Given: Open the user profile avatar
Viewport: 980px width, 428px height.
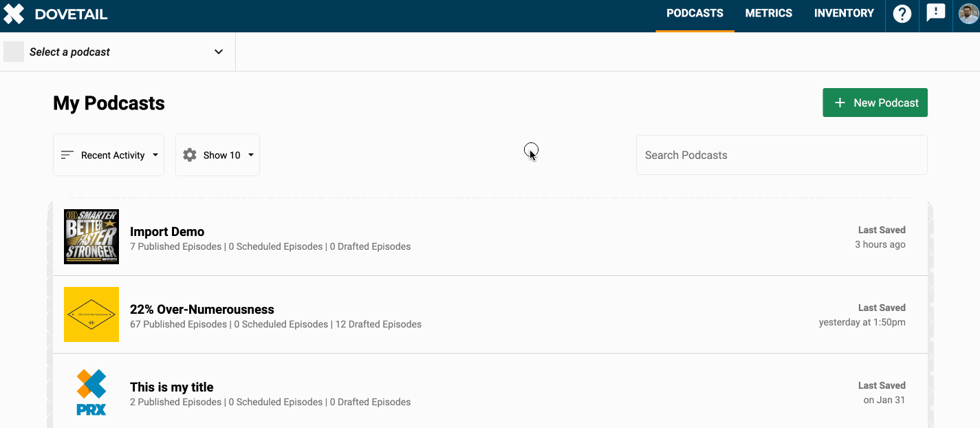Looking at the screenshot, I should coord(968,14).
